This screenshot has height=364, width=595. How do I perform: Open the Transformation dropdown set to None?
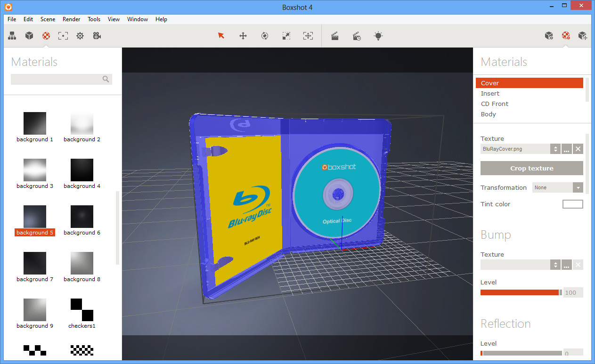pos(558,187)
